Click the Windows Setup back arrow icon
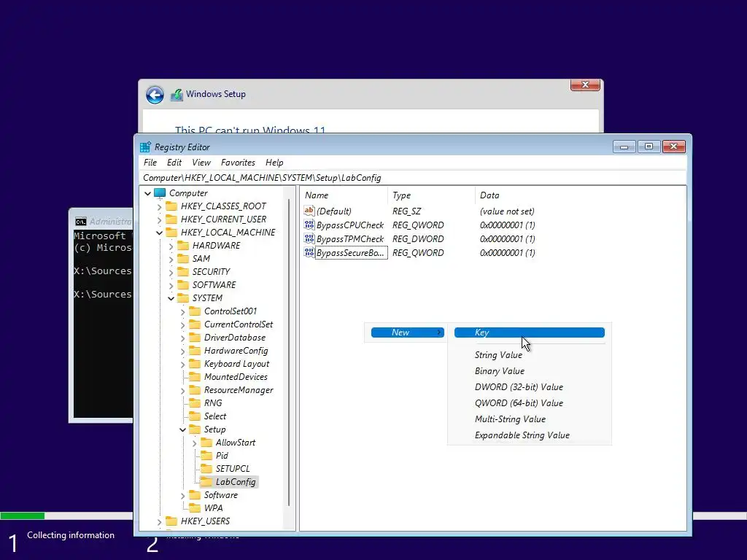The height and width of the screenshot is (560, 747). [155, 95]
